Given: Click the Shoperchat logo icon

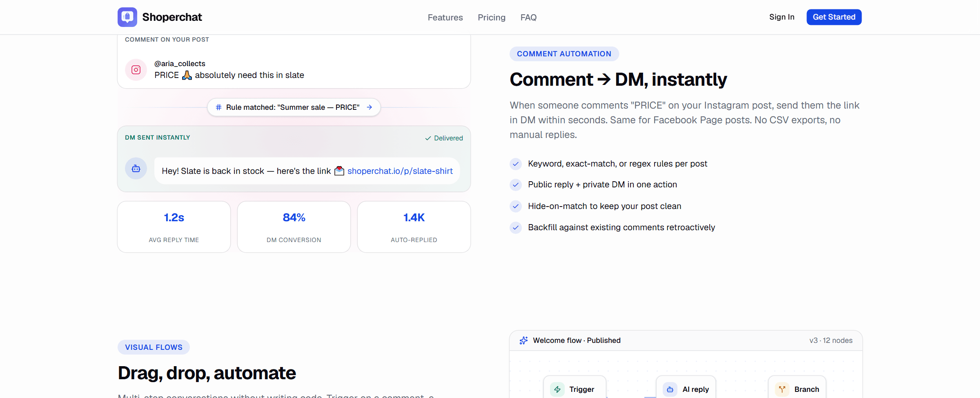Looking at the screenshot, I should tap(127, 17).
